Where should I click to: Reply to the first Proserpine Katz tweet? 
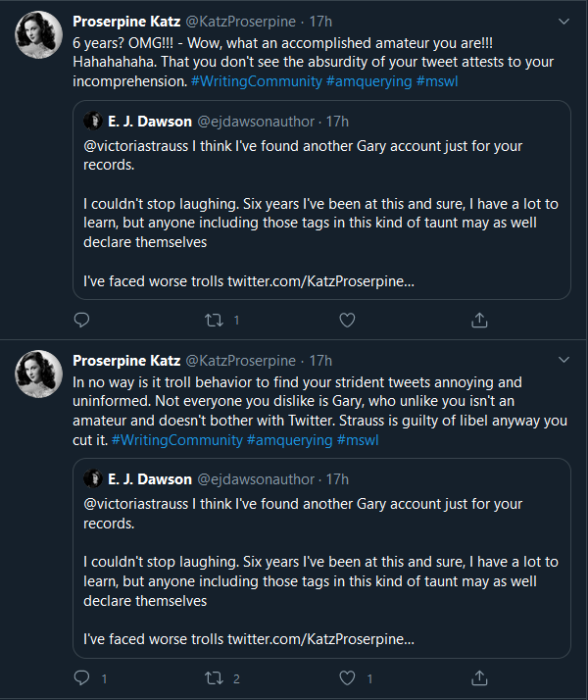[x=82, y=320]
